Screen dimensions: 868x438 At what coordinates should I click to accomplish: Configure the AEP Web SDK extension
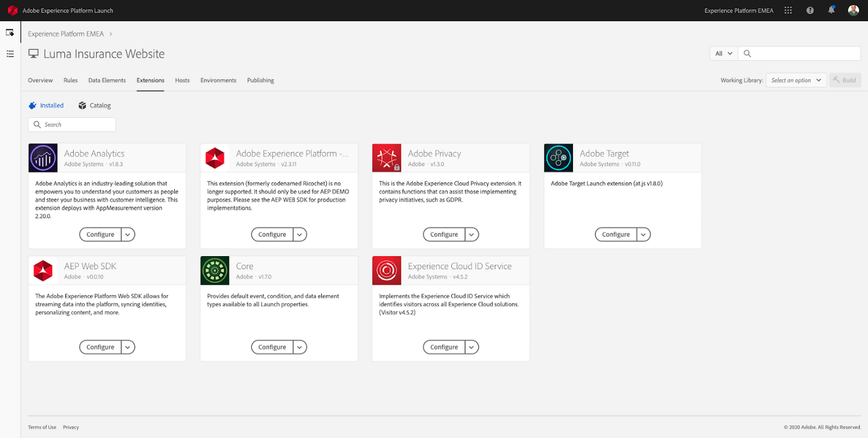pos(100,347)
